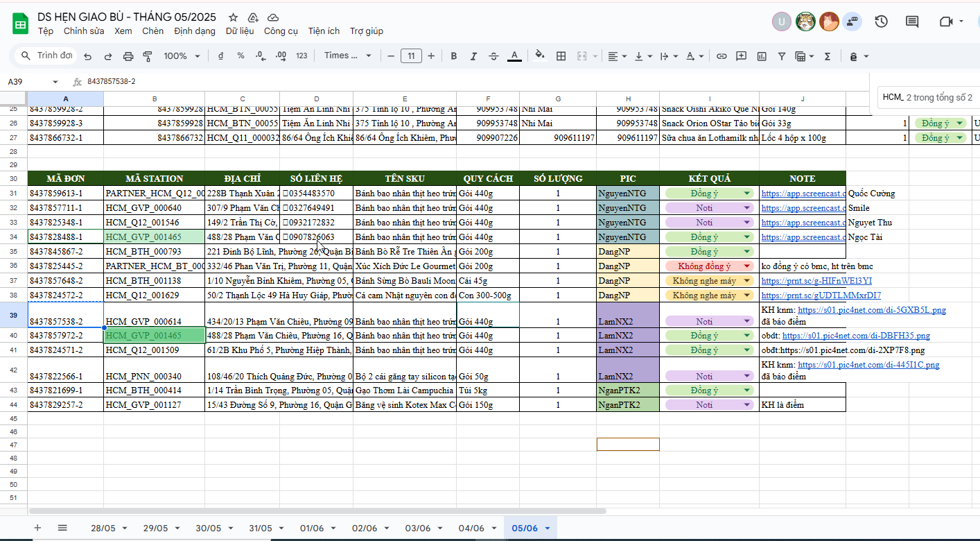Open the comments panel icon
Screen dimensions: 980x541
pyautogui.click(x=912, y=22)
